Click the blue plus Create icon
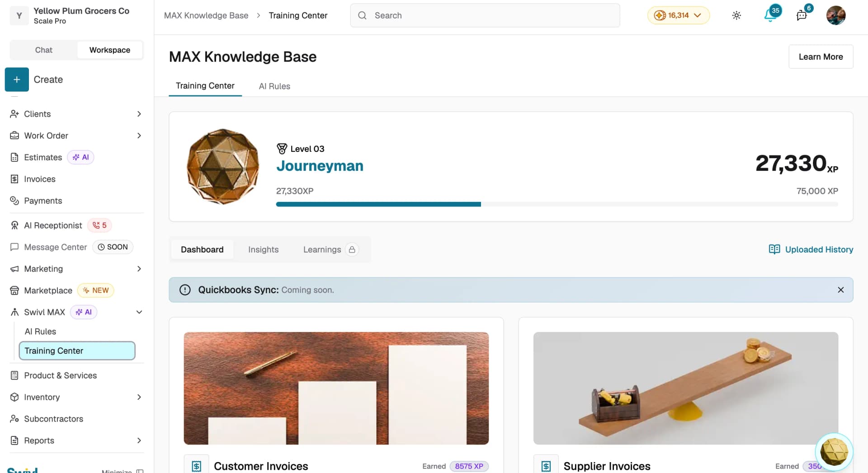Image resolution: width=868 pixels, height=473 pixels. click(17, 80)
